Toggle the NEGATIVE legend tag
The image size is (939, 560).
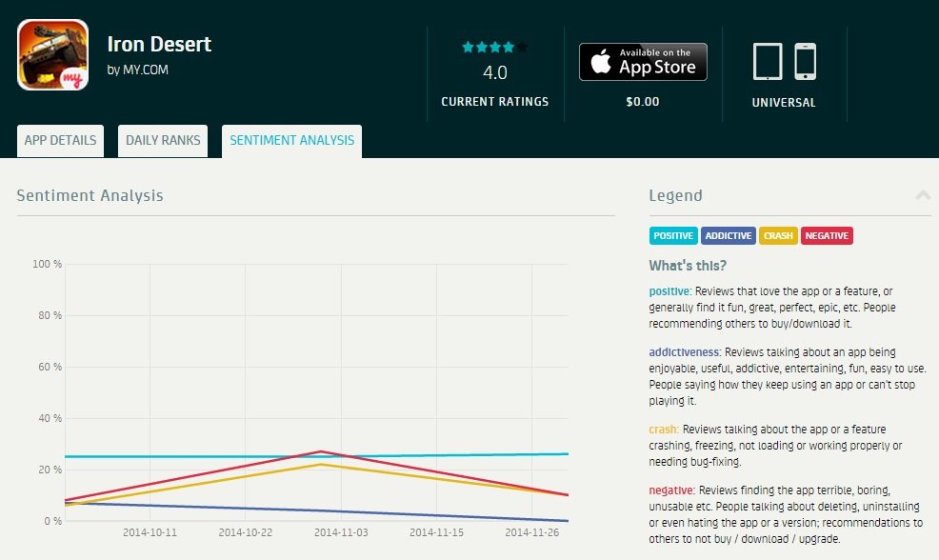point(827,235)
